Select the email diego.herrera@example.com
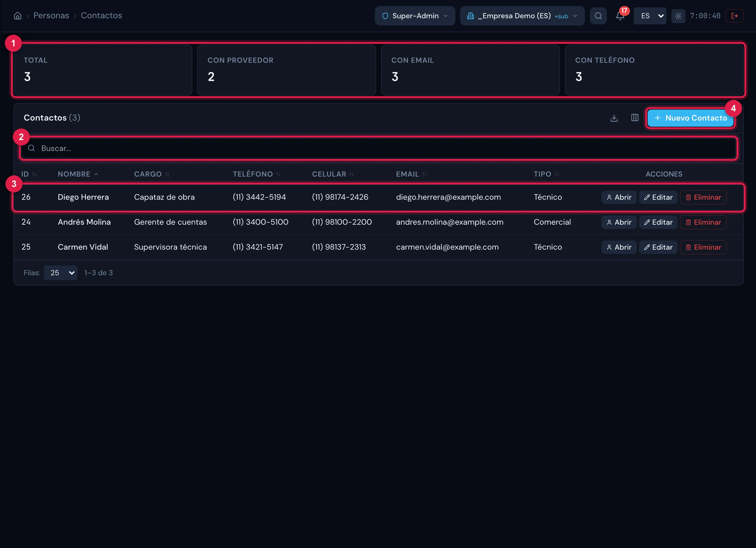 [x=448, y=197]
